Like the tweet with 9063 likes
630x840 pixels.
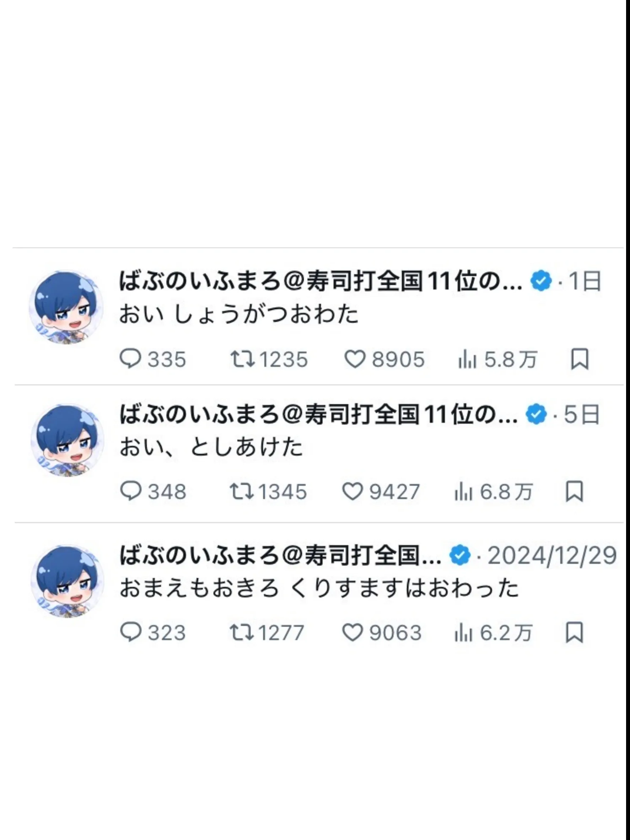click(382, 632)
